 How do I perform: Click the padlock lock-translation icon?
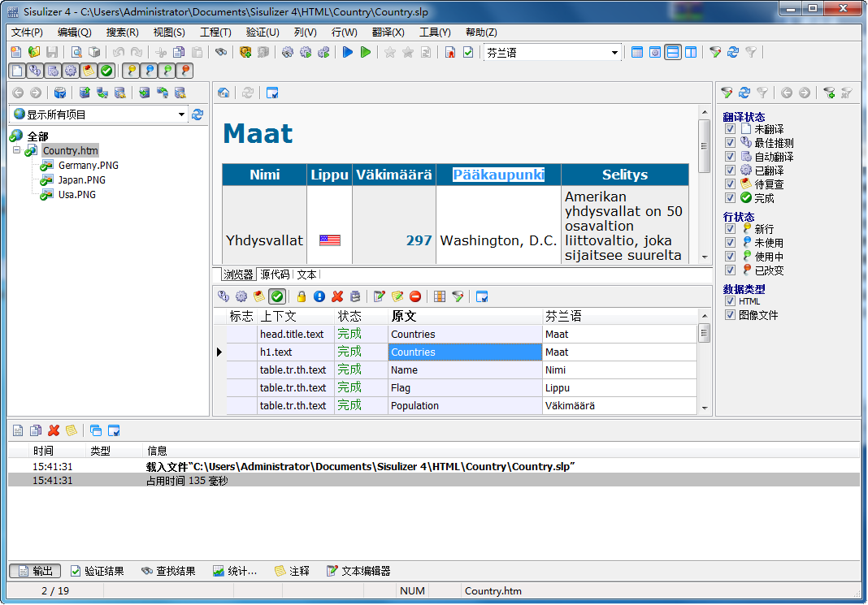point(301,296)
